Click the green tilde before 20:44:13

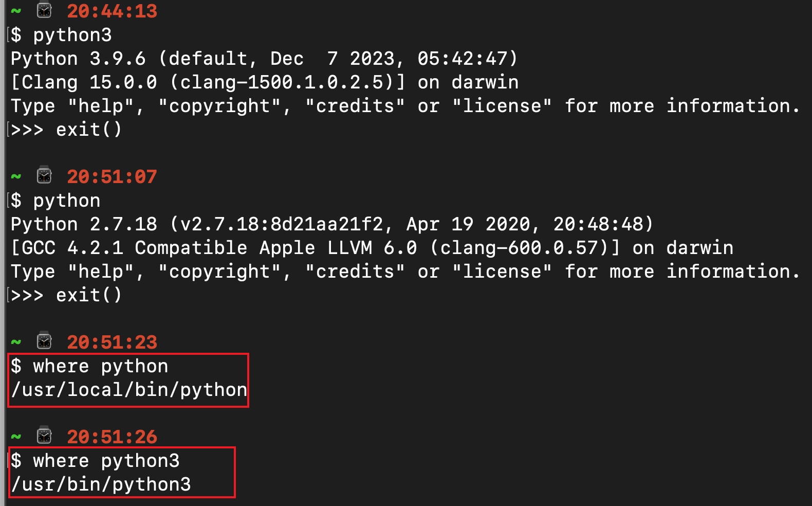click(16, 11)
